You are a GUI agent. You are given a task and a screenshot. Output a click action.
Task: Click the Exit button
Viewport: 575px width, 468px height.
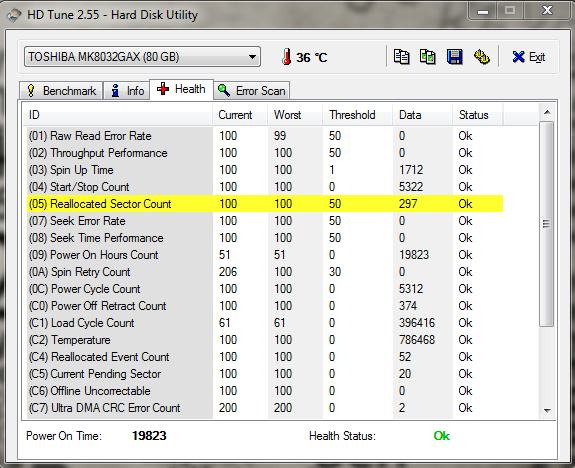(x=528, y=57)
